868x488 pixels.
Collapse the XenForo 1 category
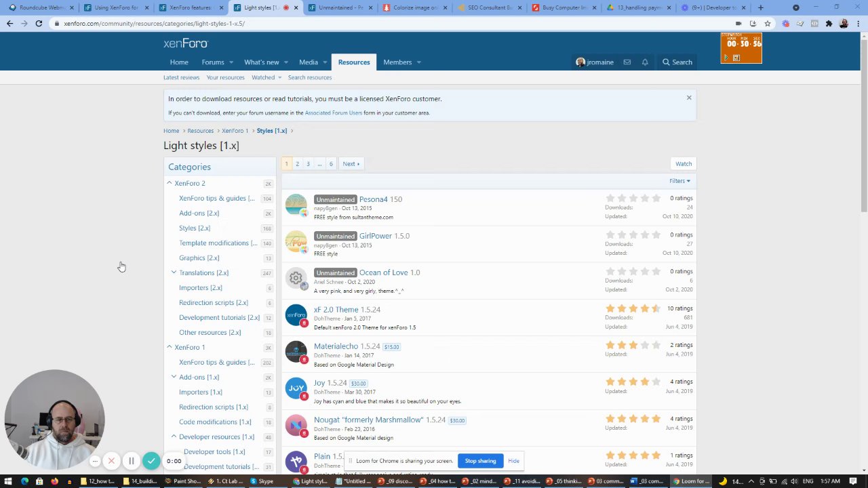coord(170,347)
